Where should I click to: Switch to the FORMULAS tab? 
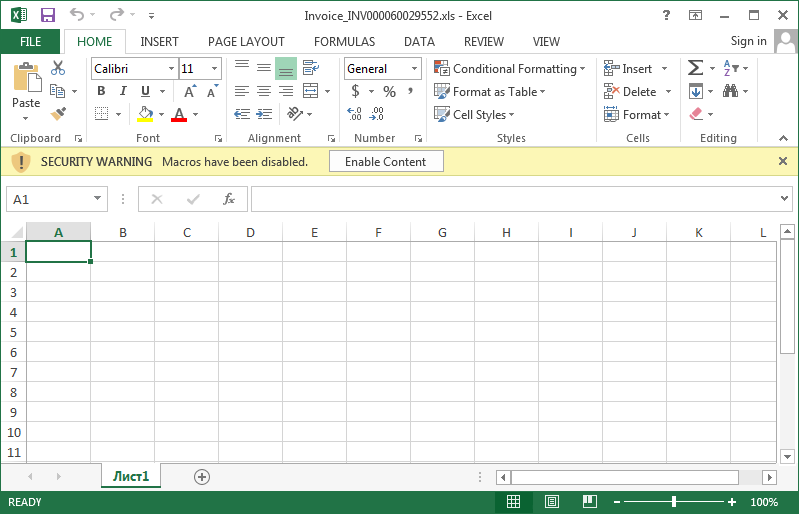(344, 42)
